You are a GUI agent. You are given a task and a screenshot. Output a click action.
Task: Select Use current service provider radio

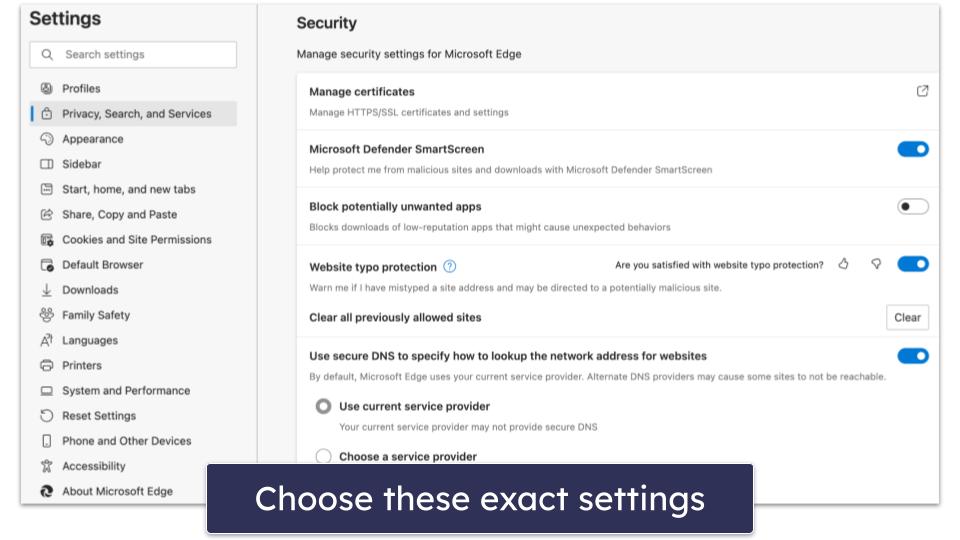[323, 406]
